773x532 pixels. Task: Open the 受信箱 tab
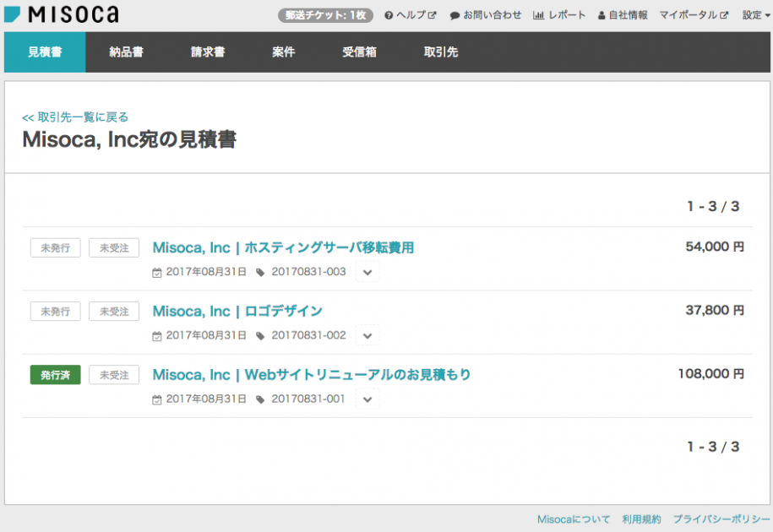click(359, 52)
